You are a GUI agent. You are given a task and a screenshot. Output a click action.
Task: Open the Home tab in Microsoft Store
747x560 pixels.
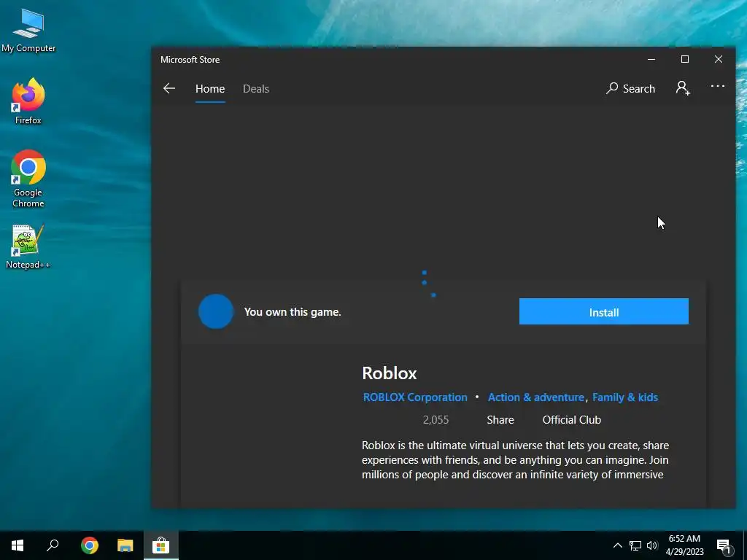210,88
